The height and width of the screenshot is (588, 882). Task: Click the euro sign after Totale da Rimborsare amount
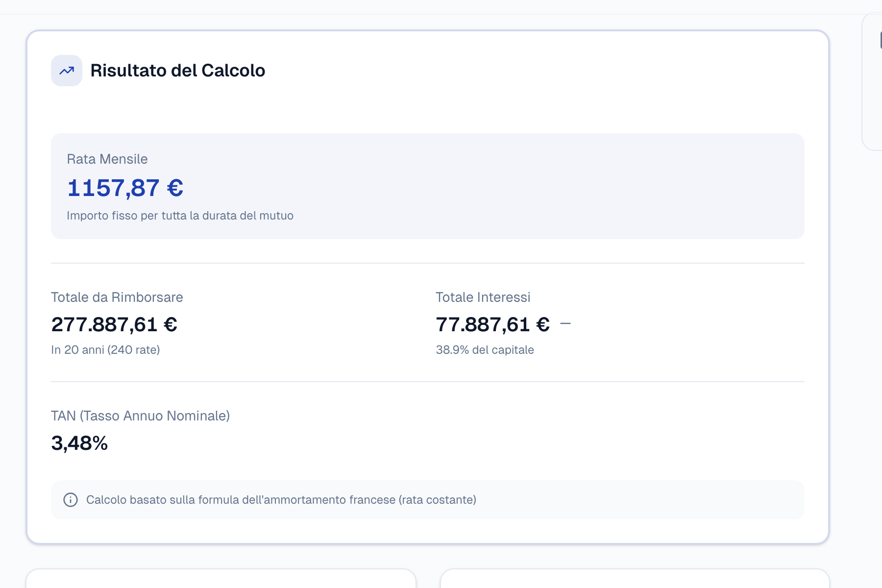[x=171, y=324]
